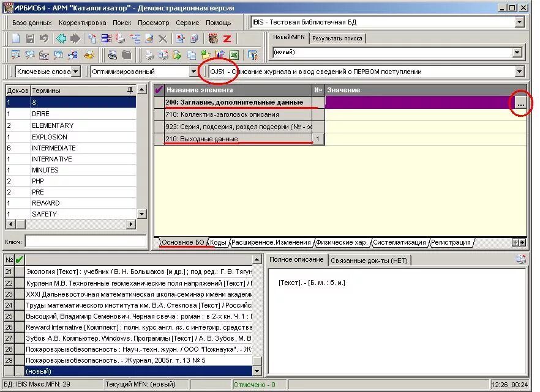This screenshot has height=392, width=540.
Task: Click terms list horizontal scroll right arrow
Action: point(130,224)
